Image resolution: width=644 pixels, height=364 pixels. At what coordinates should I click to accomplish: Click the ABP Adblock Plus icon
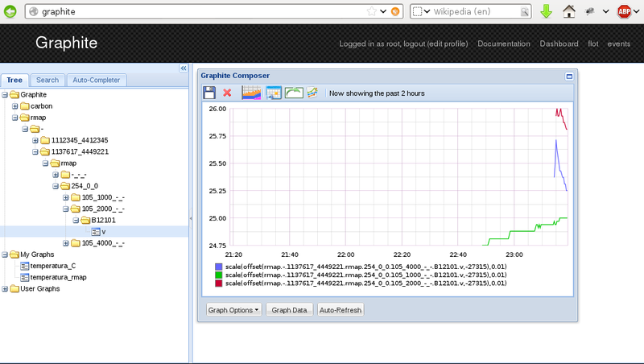[x=625, y=11]
